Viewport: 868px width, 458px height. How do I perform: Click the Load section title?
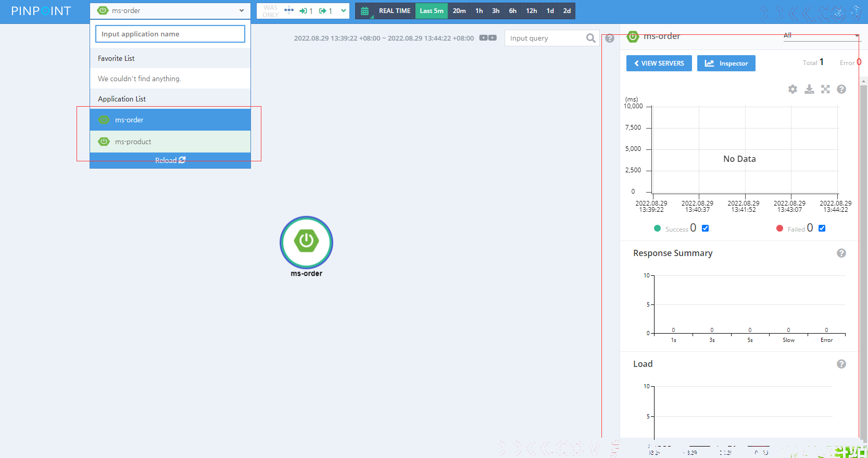click(643, 364)
